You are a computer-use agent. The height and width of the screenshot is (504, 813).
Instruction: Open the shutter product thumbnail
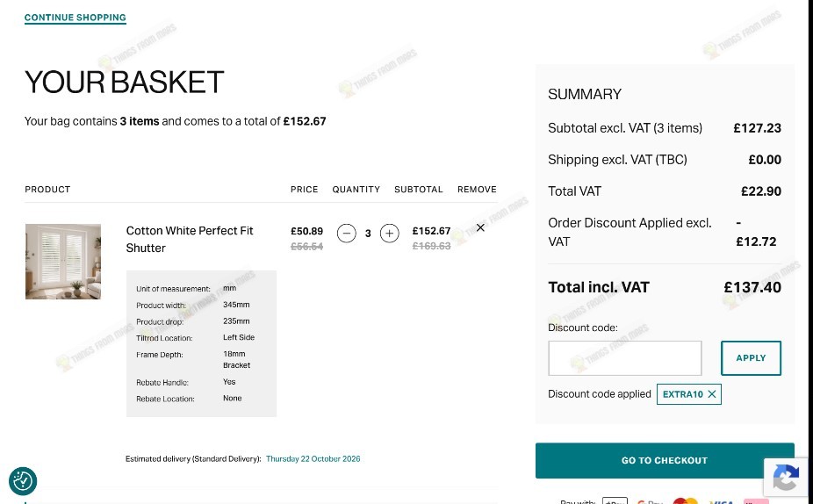tap(63, 262)
